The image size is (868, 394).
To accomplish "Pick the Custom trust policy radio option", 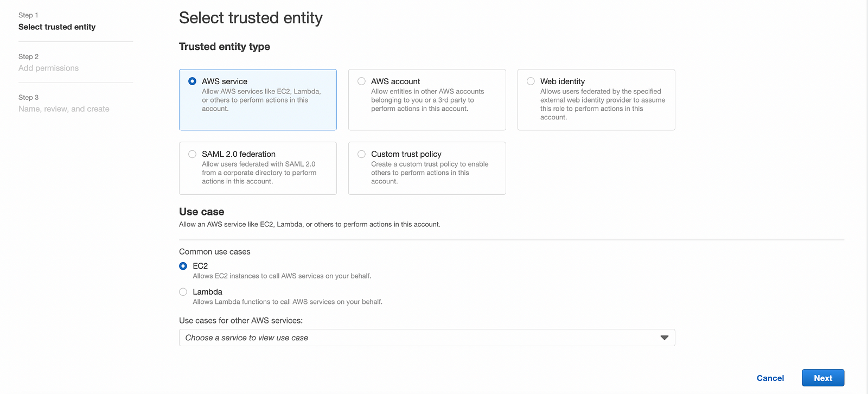I will click(361, 154).
